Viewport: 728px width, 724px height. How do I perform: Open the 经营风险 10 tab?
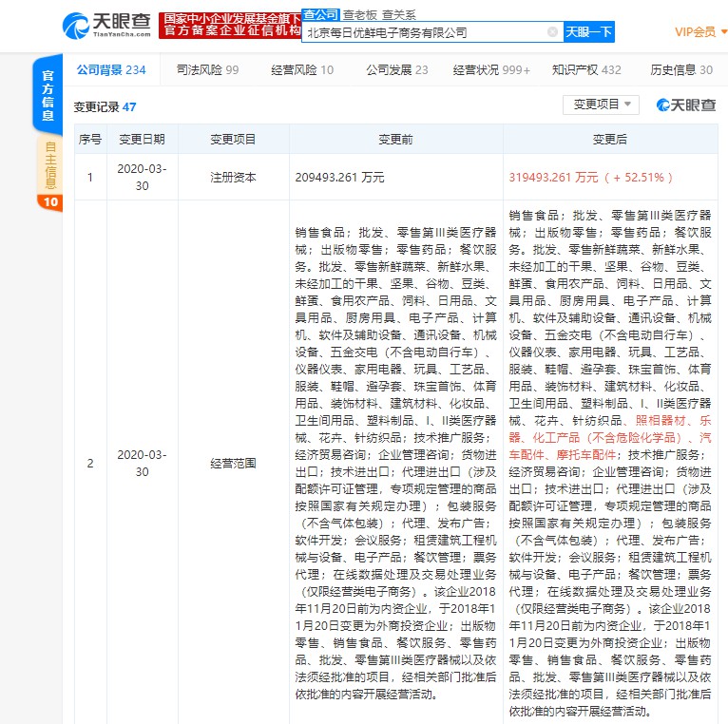pyautogui.click(x=302, y=69)
